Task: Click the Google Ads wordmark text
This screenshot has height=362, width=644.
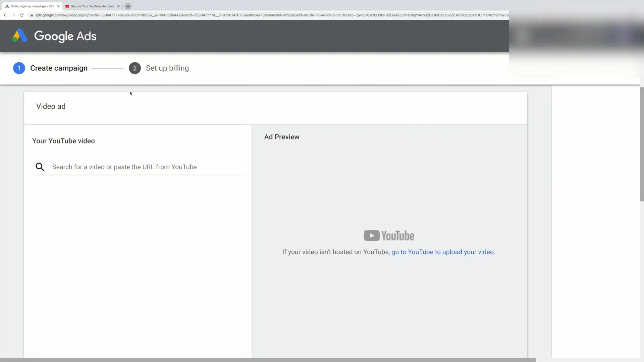Action: (65, 36)
